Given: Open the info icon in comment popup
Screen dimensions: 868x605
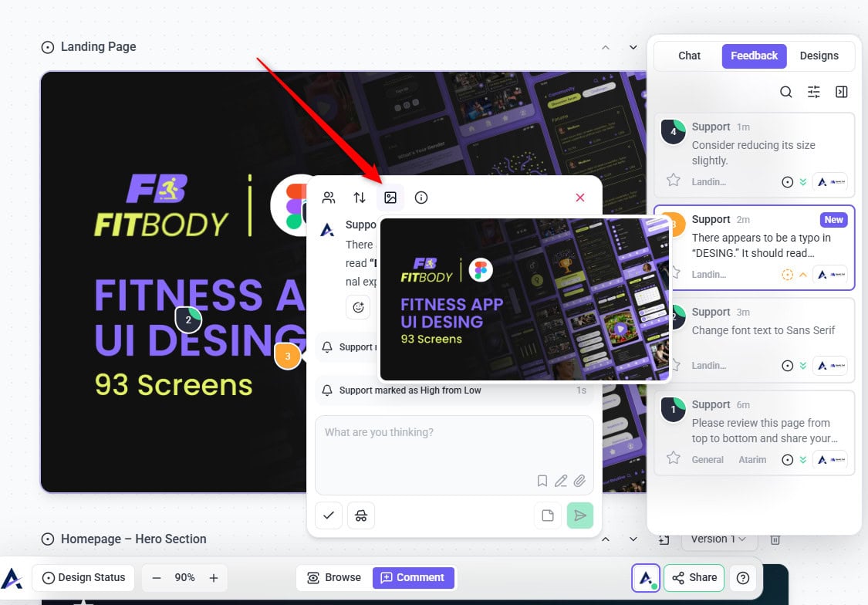Looking at the screenshot, I should (x=421, y=198).
